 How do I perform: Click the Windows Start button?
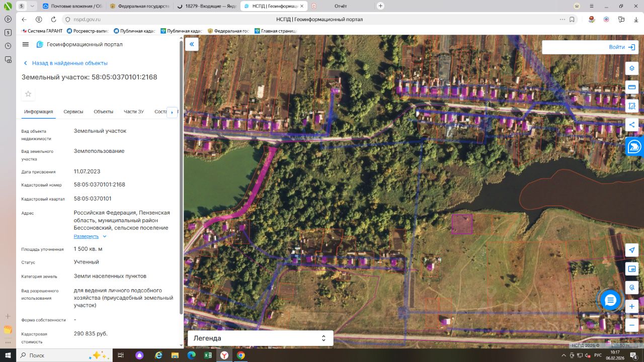[x=8, y=355]
